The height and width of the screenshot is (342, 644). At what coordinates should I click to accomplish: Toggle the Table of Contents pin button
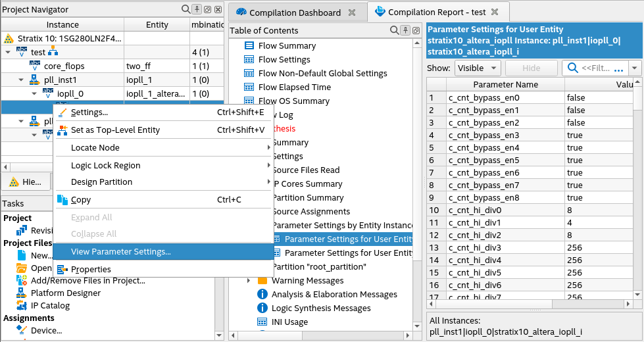click(405, 30)
